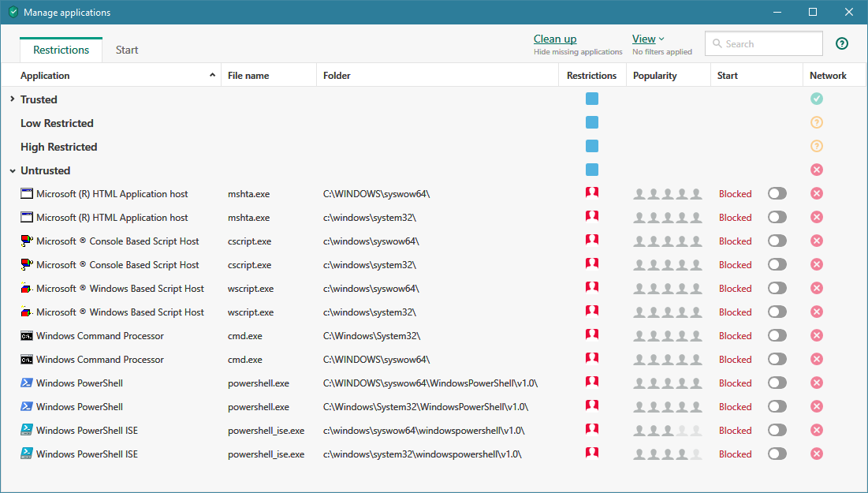Viewport: 868px width, 493px height.
Task: Click Blocked status for cmd.exe syswow64
Action: (x=735, y=360)
